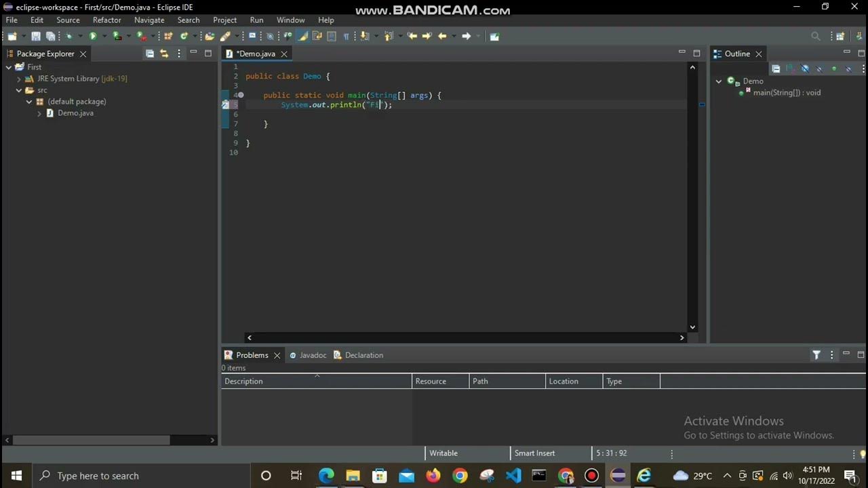868x488 pixels.
Task: Open the Run button dropdown arrow
Action: coord(104,36)
